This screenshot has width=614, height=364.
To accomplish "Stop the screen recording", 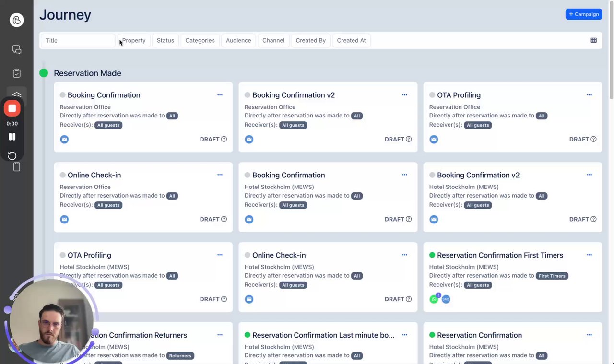I will pos(12,108).
